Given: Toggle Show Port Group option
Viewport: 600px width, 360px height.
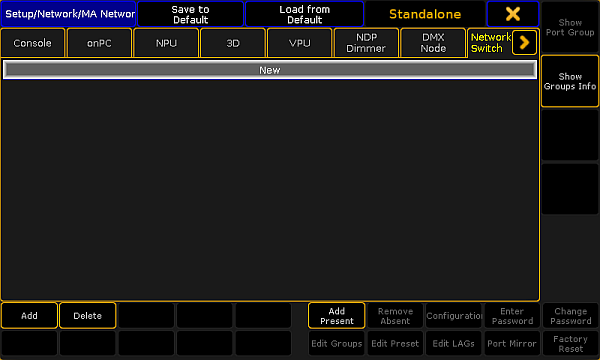Looking at the screenshot, I should pos(570,27).
